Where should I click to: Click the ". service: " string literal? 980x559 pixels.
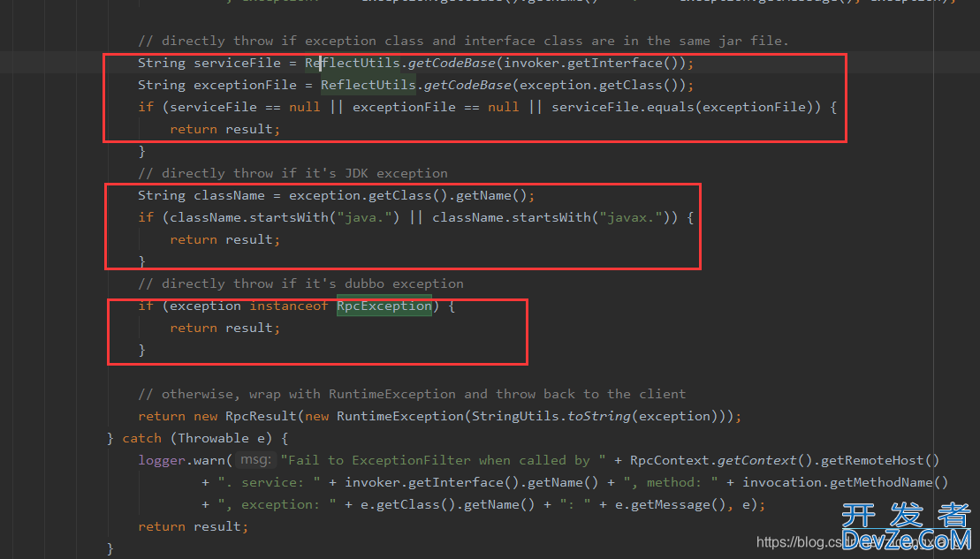click(269, 483)
